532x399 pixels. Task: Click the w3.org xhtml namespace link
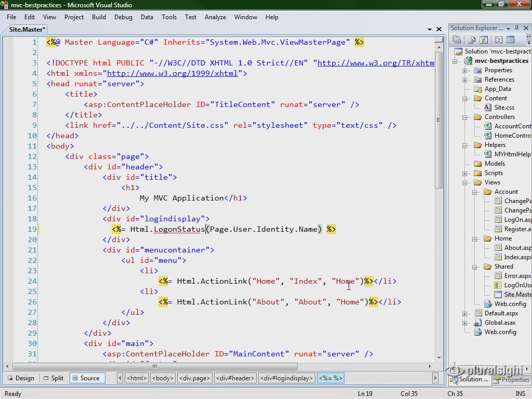pyautogui.click(x=172, y=73)
